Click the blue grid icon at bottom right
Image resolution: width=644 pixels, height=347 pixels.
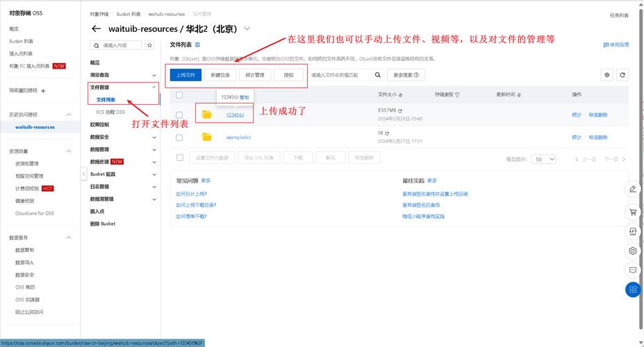point(633,290)
